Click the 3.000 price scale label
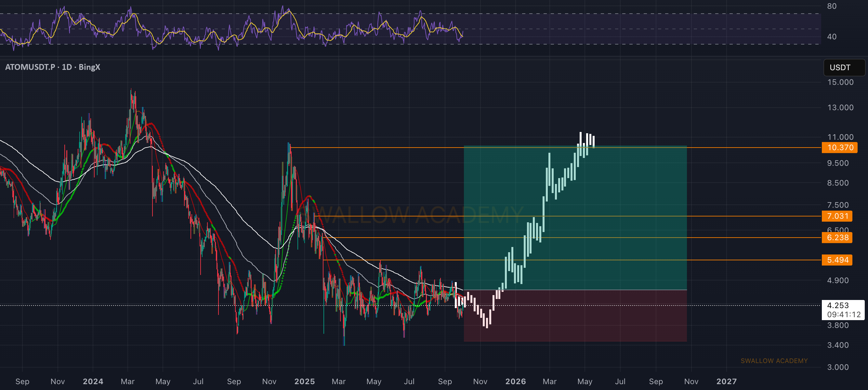The height and width of the screenshot is (390, 868). pyautogui.click(x=838, y=367)
